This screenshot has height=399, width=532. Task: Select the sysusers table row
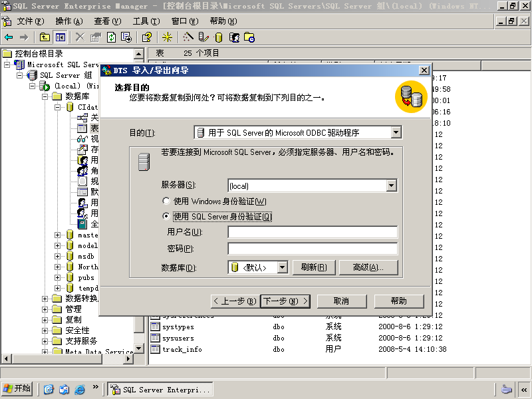299,338
